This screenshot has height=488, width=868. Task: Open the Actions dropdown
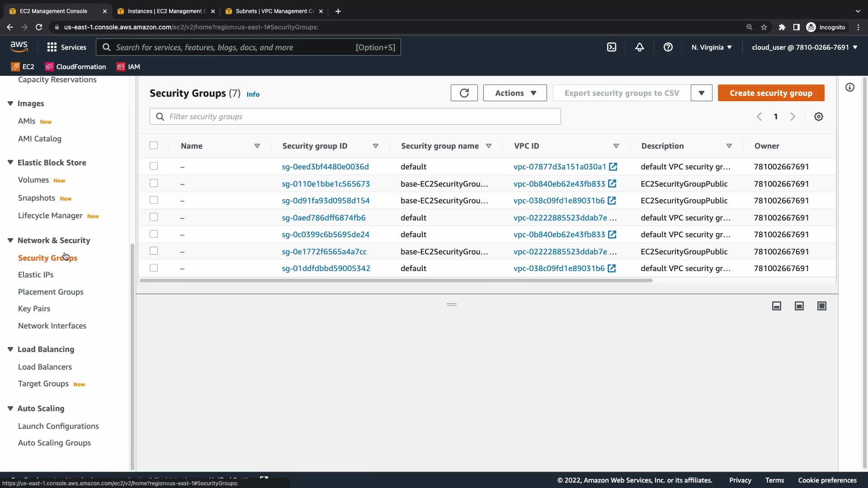pos(514,93)
